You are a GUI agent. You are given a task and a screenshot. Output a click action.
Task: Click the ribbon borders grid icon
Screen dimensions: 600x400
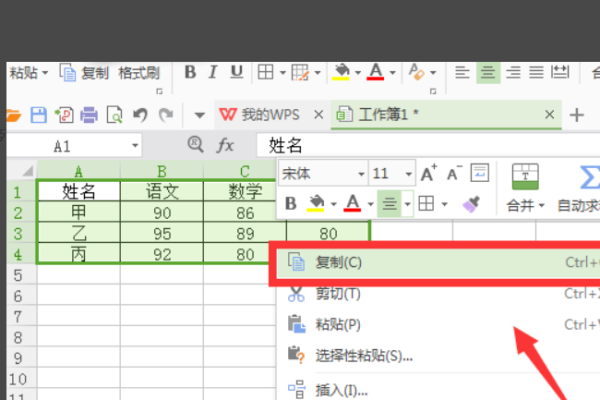point(266,72)
